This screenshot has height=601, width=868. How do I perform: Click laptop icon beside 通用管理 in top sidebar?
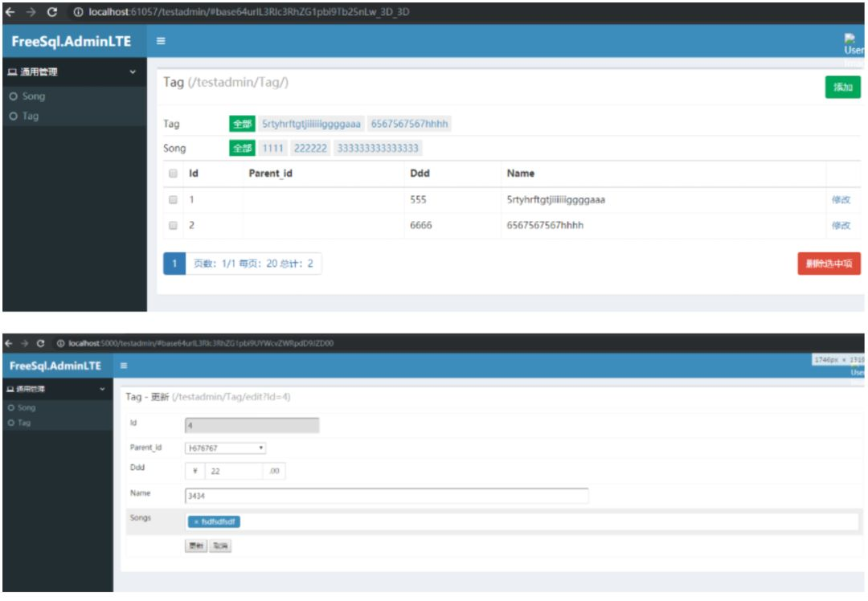12,72
